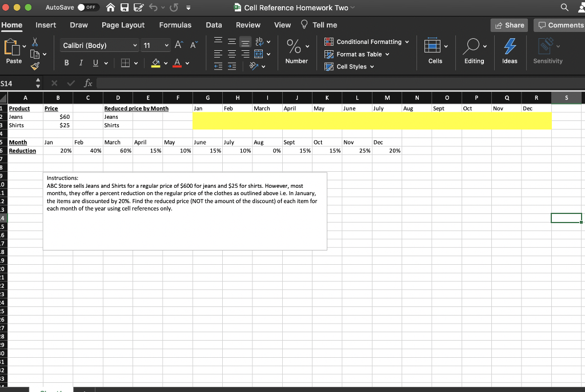Open the Calibri font dropdown
This screenshot has width=585, height=392.
coord(97,45)
